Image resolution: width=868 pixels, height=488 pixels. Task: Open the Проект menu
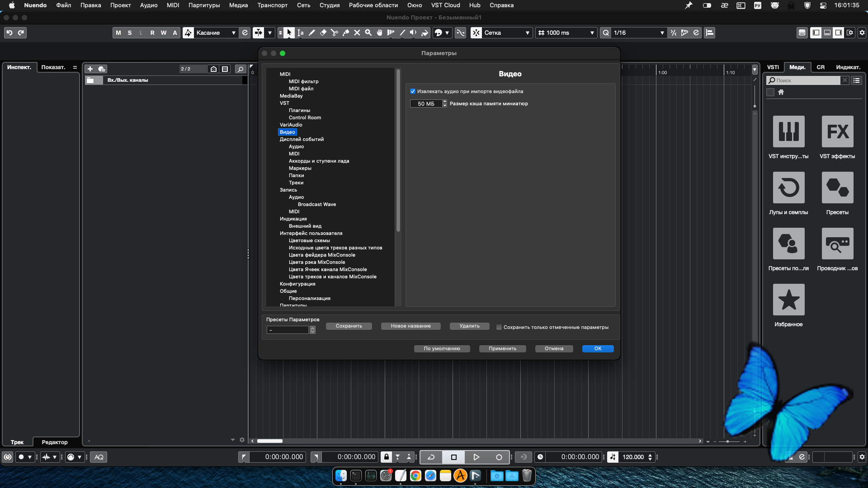click(120, 5)
